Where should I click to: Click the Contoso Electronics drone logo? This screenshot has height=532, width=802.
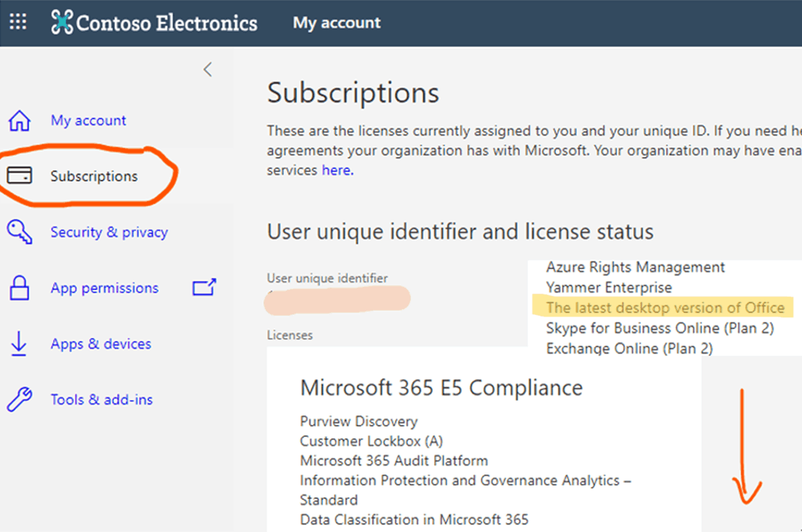tap(62, 22)
